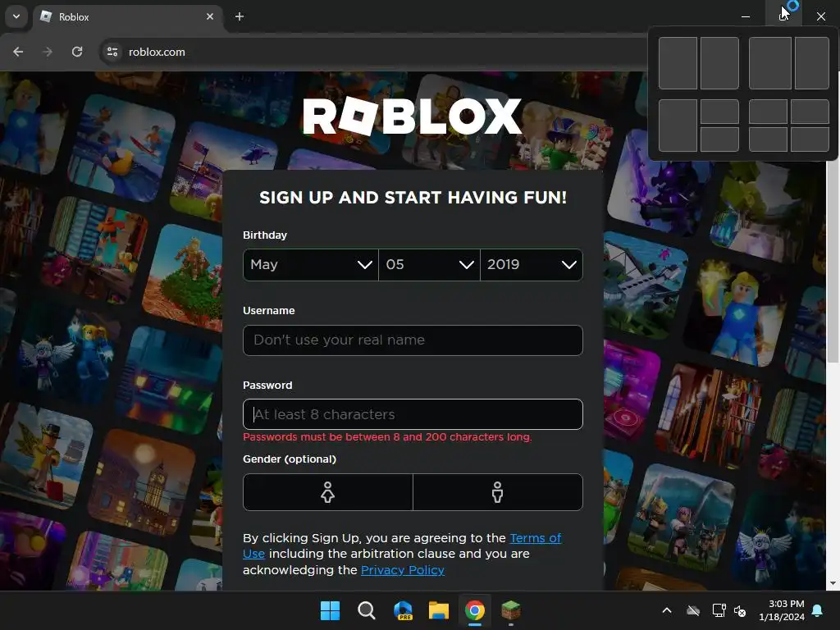Reload the Roblox page
Image resolution: width=840 pixels, height=630 pixels.
click(77, 52)
